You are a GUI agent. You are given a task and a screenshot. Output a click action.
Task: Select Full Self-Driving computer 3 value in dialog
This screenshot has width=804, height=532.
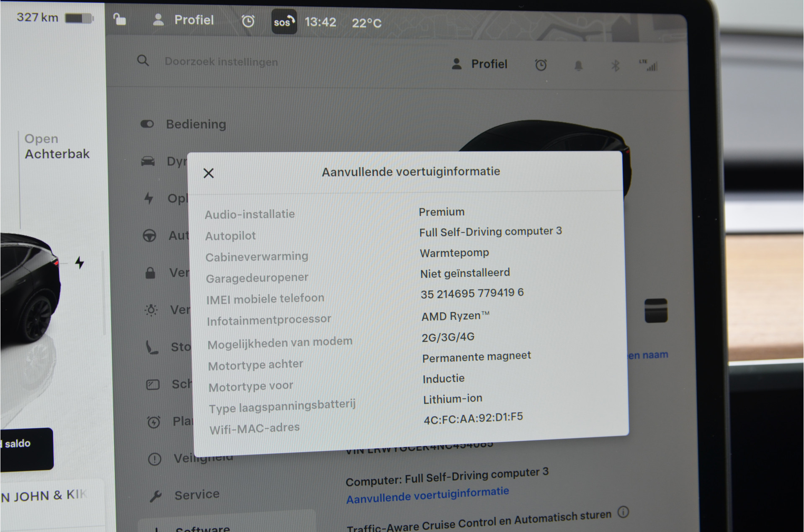(x=490, y=231)
